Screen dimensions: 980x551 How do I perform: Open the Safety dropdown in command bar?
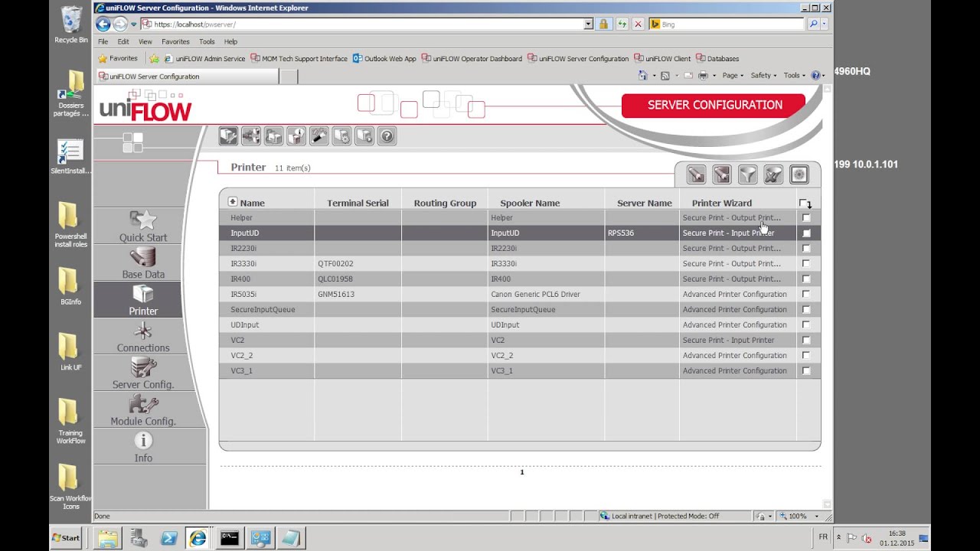[x=763, y=75]
